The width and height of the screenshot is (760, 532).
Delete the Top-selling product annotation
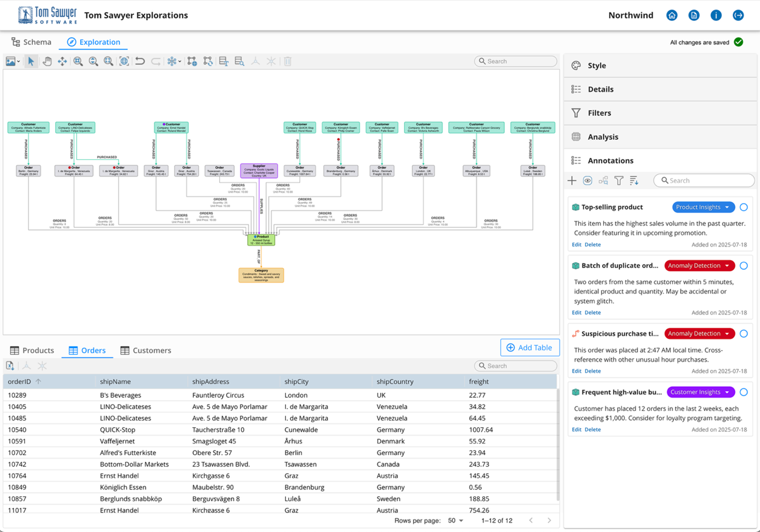click(x=593, y=245)
